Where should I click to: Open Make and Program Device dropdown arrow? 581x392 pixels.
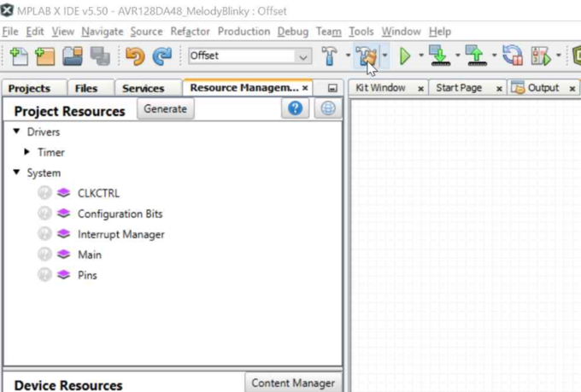(x=458, y=56)
